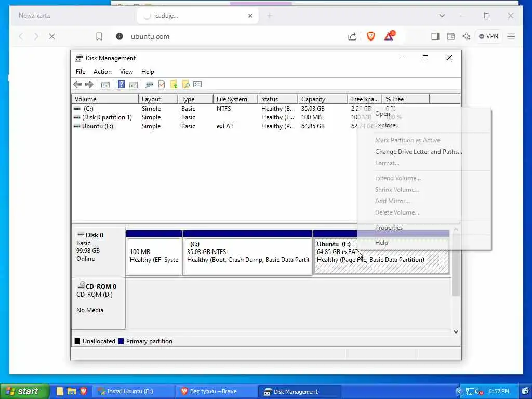The image size is (532, 399).
Task: Sort by the Volume column header
Action: click(105, 99)
